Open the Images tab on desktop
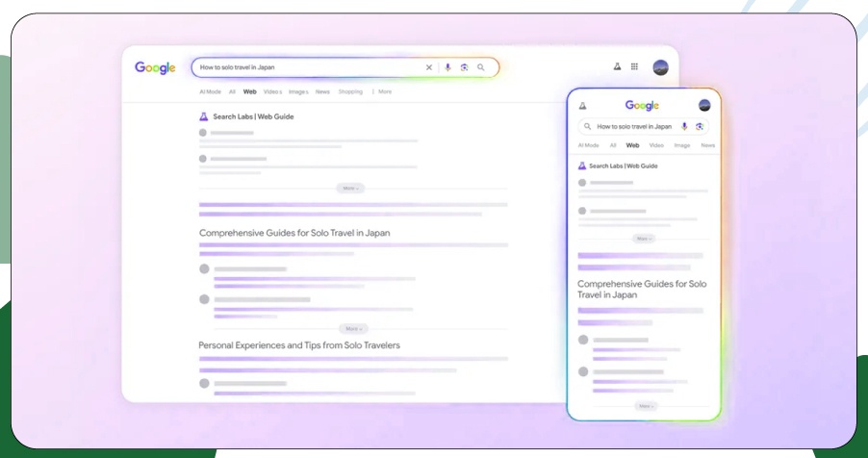 [x=298, y=92]
